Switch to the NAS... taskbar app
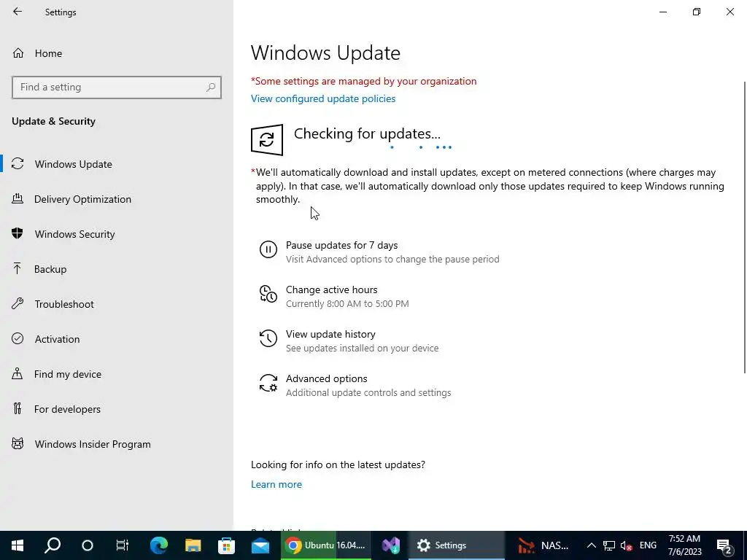The image size is (747, 560). point(543,545)
